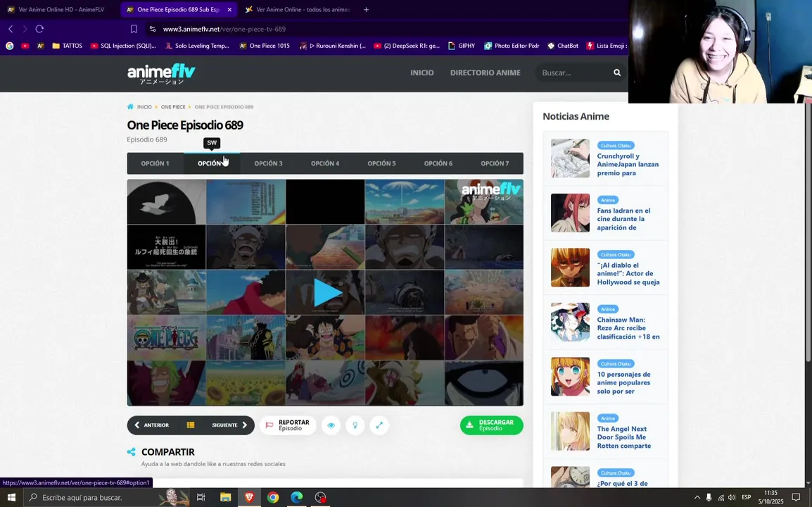Select OPCIÓN 6 video server

coord(438,163)
